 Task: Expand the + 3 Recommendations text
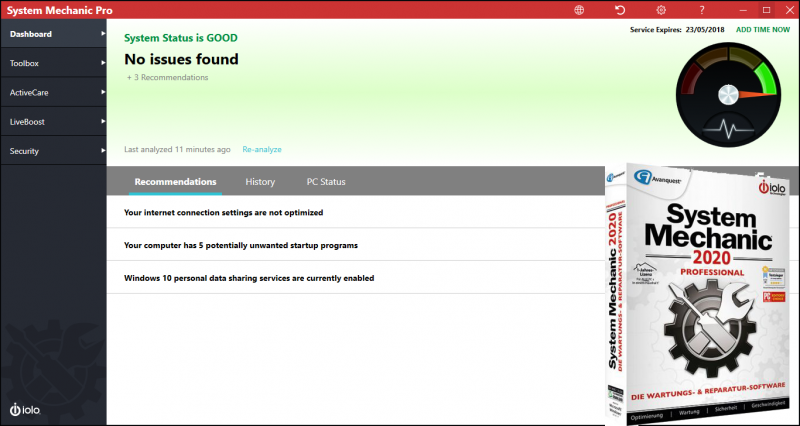click(x=167, y=78)
